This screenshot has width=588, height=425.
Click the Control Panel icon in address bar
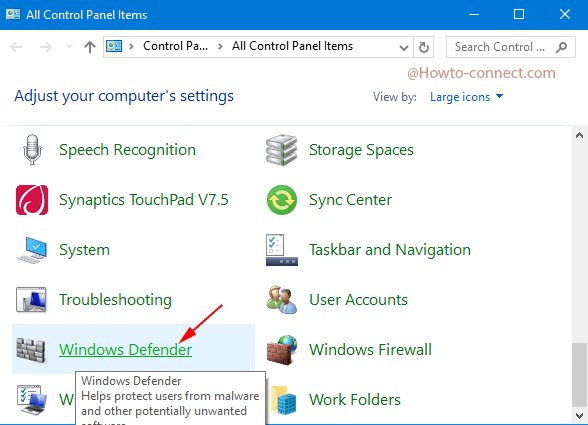[114, 47]
